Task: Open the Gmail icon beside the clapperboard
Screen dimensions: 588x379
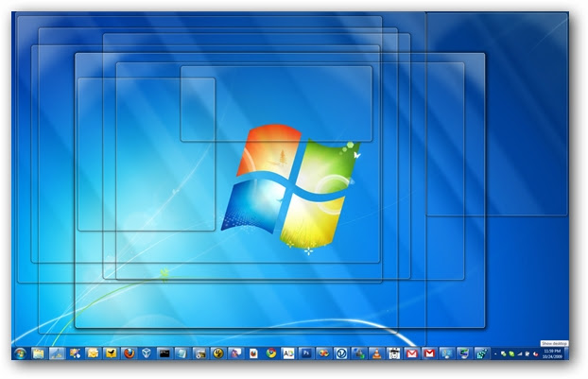Action: [412, 353]
